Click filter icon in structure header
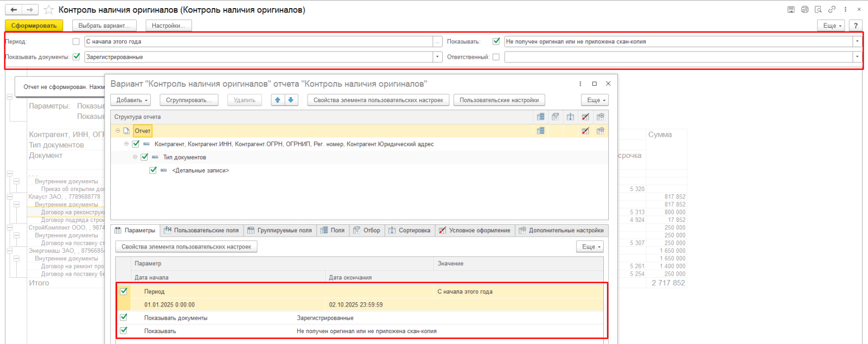 coord(556,117)
